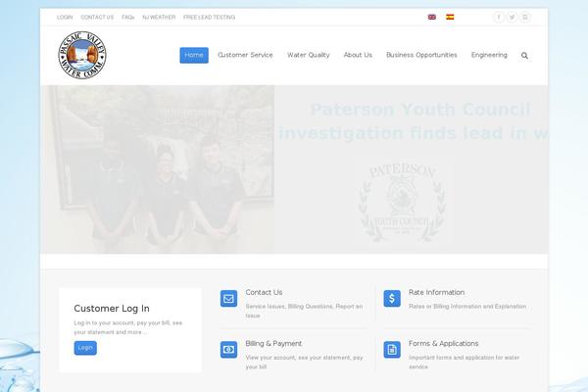The image size is (588, 392).
Task: Click the Paterson Youth Council seal image
Action: (402, 202)
